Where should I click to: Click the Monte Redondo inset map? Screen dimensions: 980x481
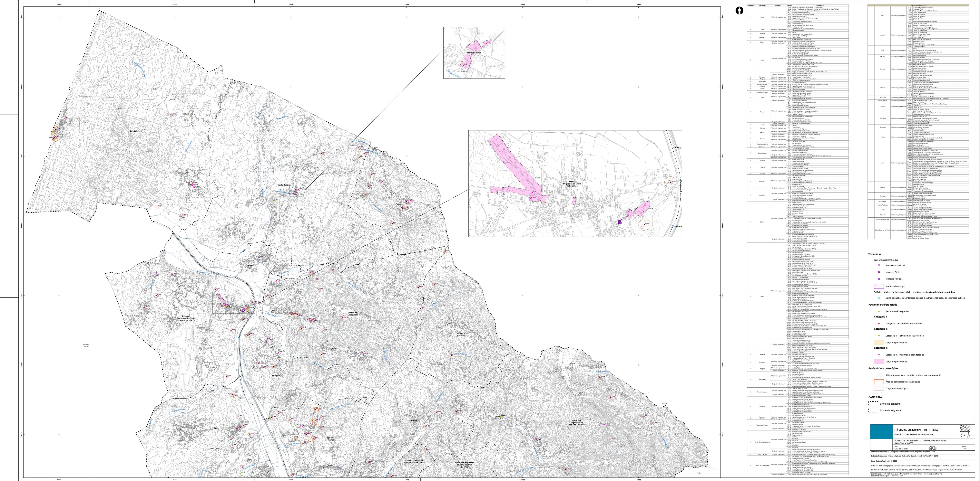pos(474,52)
